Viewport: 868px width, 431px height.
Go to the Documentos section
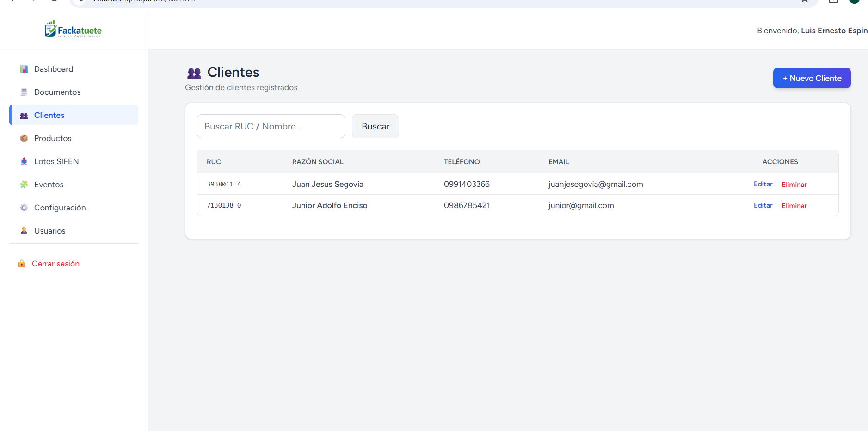(x=57, y=92)
